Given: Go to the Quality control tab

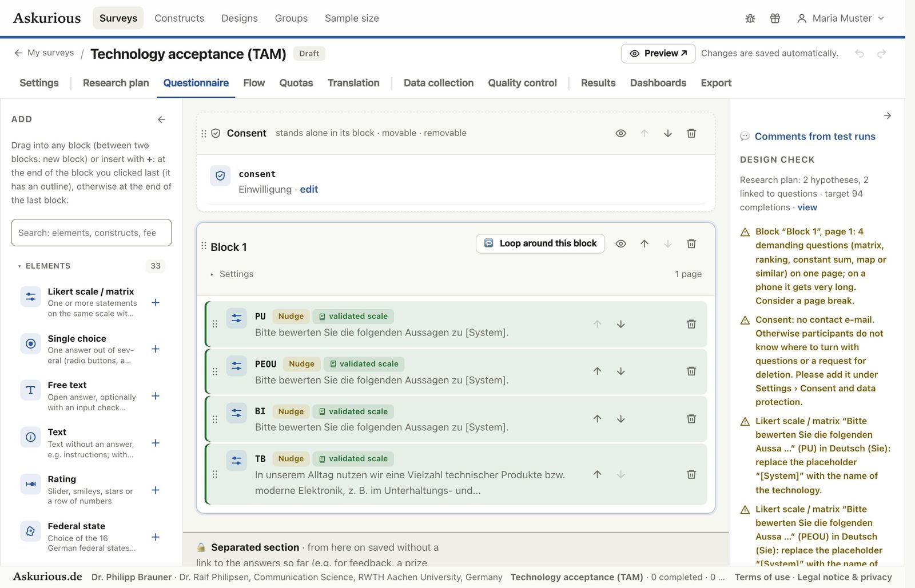Looking at the screenshot, I should click(x=522, y=83).
